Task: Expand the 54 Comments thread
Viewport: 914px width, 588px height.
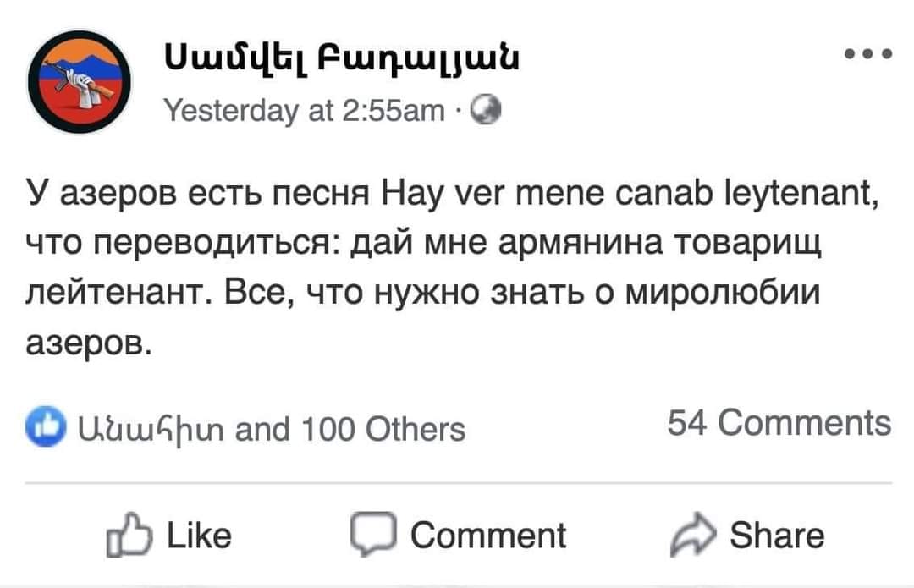Action: (x=779, y=422)
